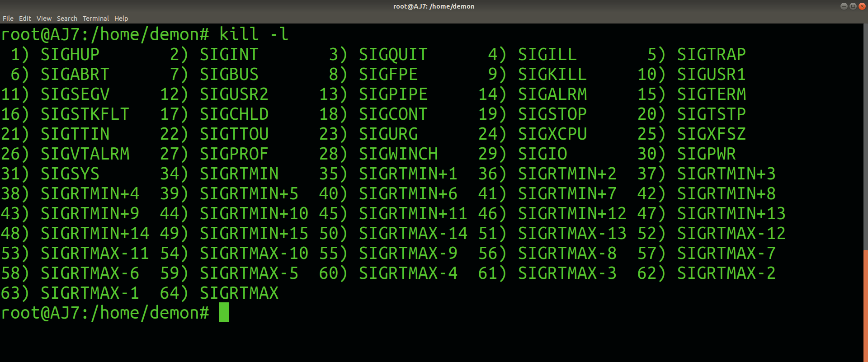The height and width of the screenshot is (362, 868).
Task: Click the SIGRTMIN+2 signal entry
Action: [x=567, y=174]
